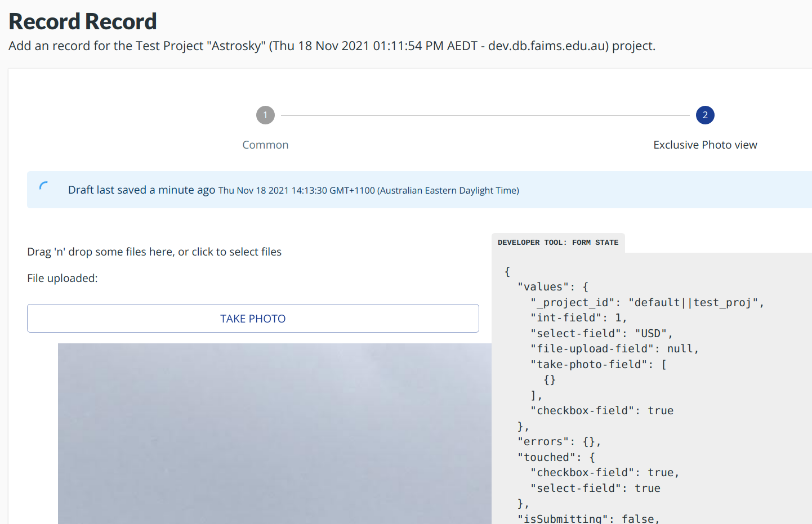812x524 pixels.
Task: Click the captured photo preview image
Action: [275, 433]
